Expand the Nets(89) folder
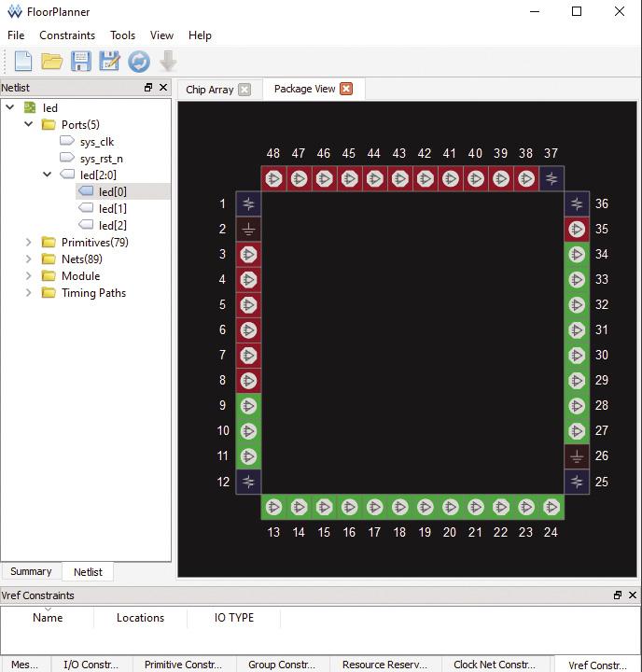The width and height of the screenshot is (642, 672). click(x=29, y=259)
